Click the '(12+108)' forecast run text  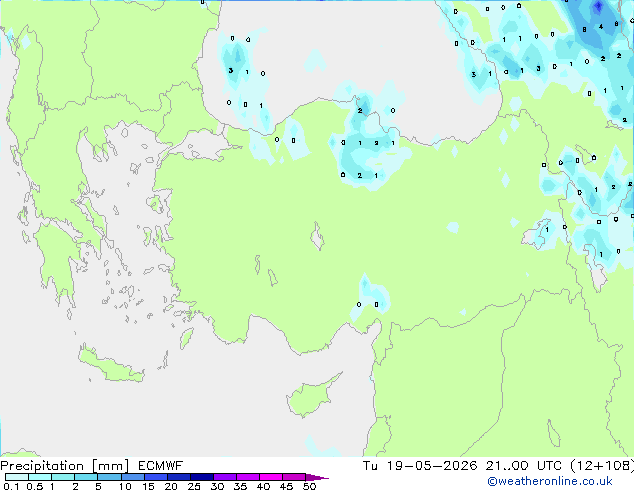coord(602,466)
